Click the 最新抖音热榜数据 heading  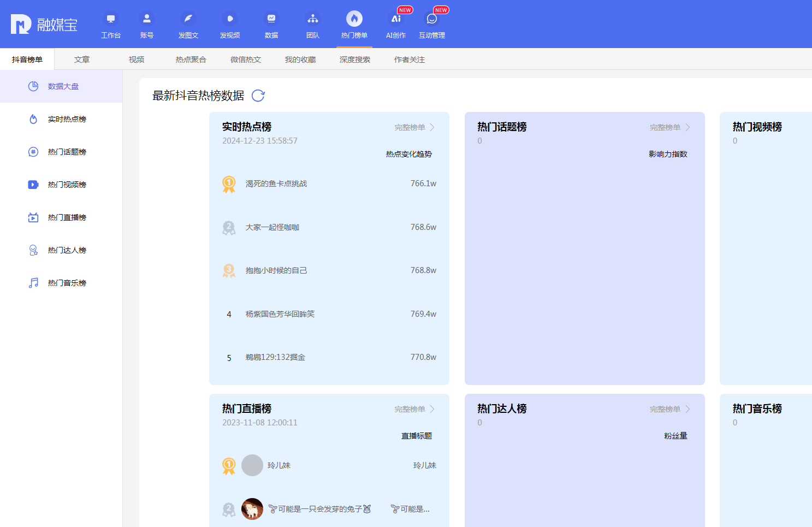click(x=198, y=96)
